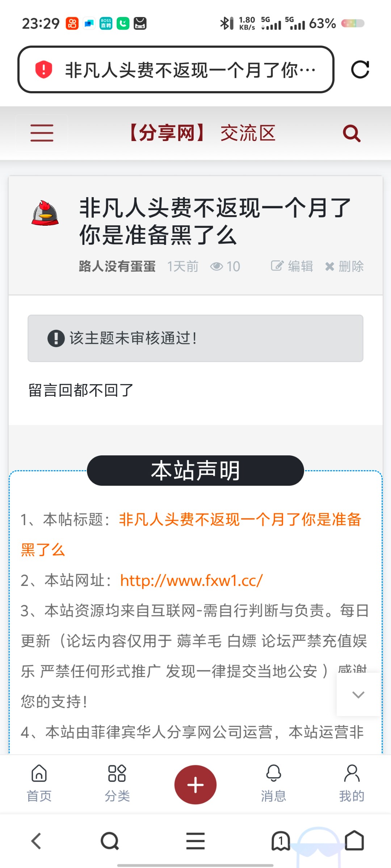
Task: Tap the security shield icon in address bar
Action: tap(43, 69)
